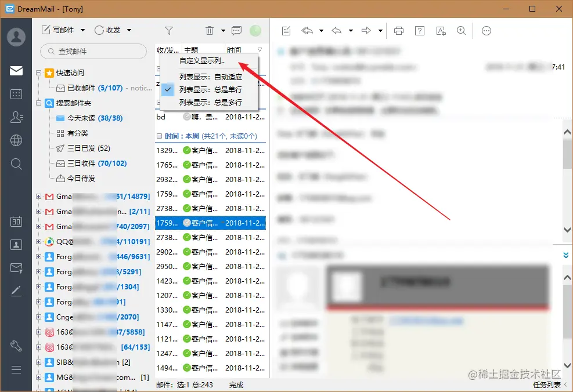Image resolution: width=573 pixels, height=392 pixels.
Task: Click the message body scrollbar down arrow
Action: tap(568, 230)
